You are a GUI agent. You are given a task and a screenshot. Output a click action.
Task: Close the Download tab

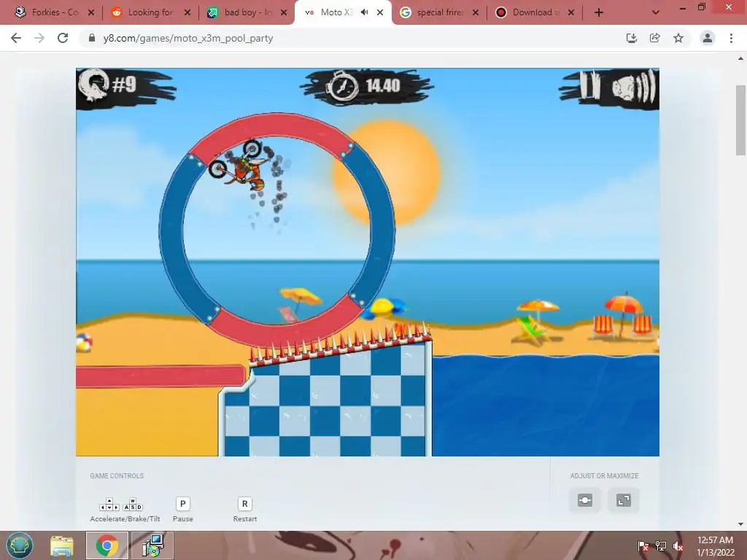571,12
